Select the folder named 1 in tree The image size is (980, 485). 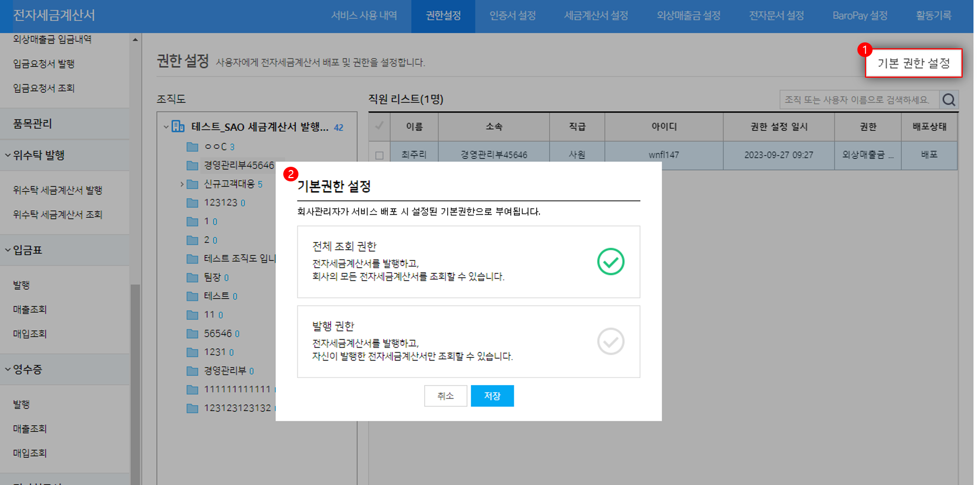[210, 222]
